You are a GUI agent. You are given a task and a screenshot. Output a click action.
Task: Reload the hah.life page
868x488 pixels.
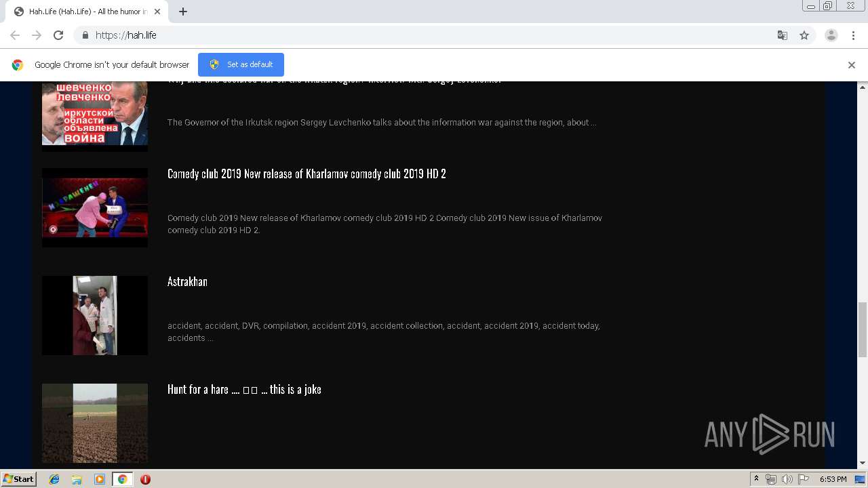tap(58, 35)
